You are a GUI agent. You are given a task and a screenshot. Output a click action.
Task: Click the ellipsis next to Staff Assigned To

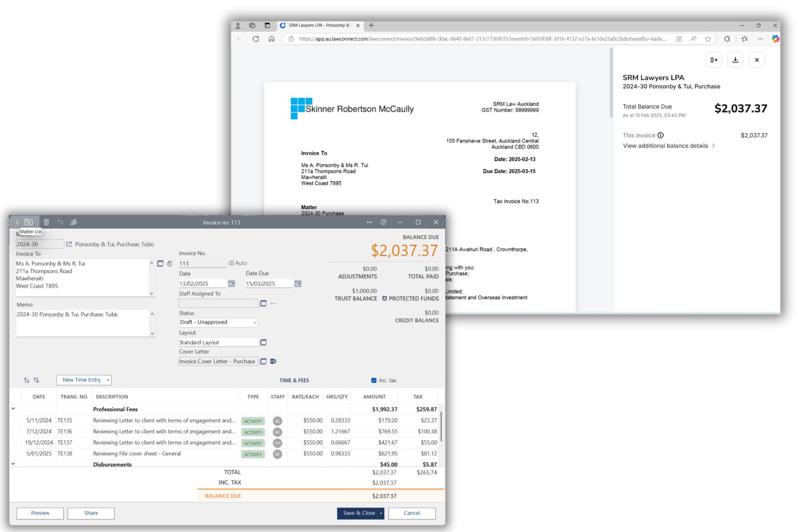273,303
